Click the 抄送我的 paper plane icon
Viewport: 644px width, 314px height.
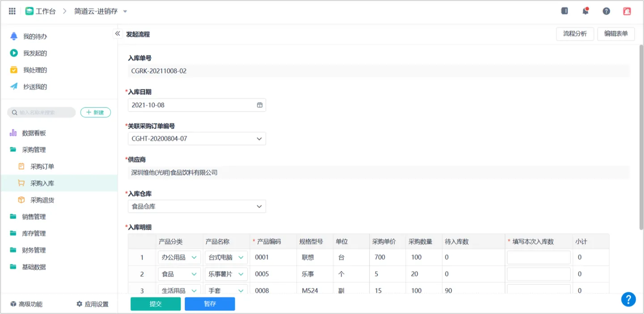14,86
